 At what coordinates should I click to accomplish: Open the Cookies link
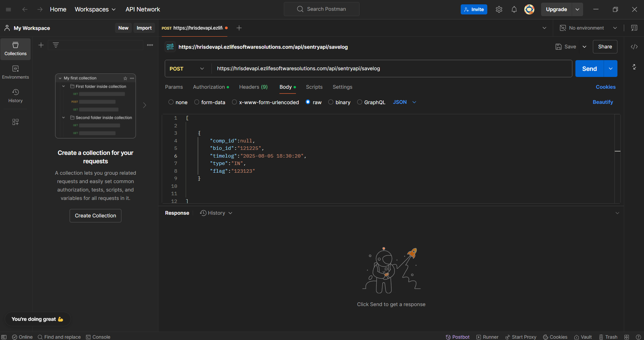pyautogui.click(x=606, y=87)
